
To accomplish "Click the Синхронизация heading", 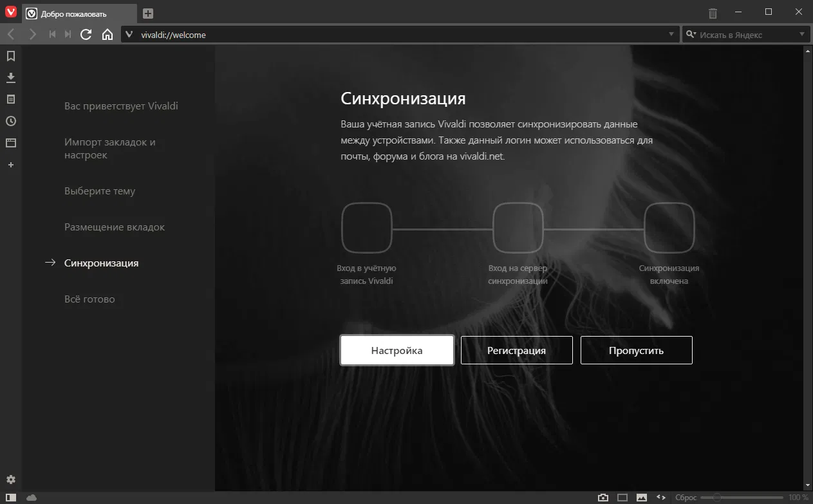I will click(x=403, y=98).
